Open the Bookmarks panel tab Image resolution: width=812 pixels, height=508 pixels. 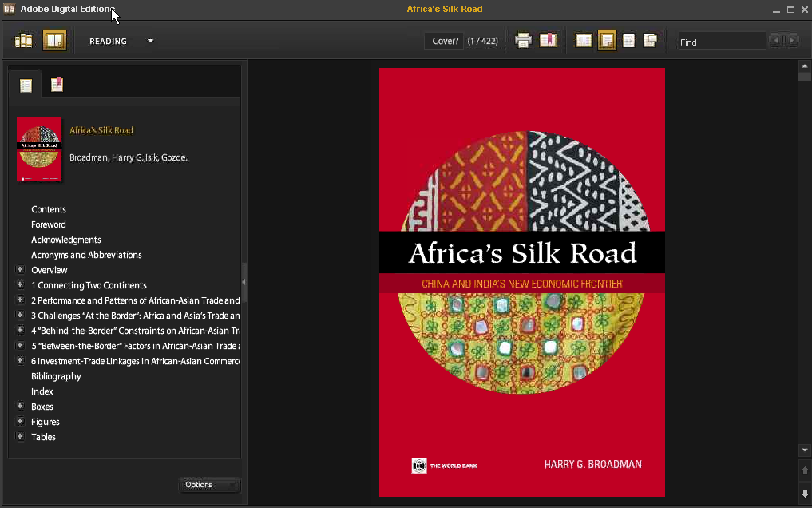point(57,85)
